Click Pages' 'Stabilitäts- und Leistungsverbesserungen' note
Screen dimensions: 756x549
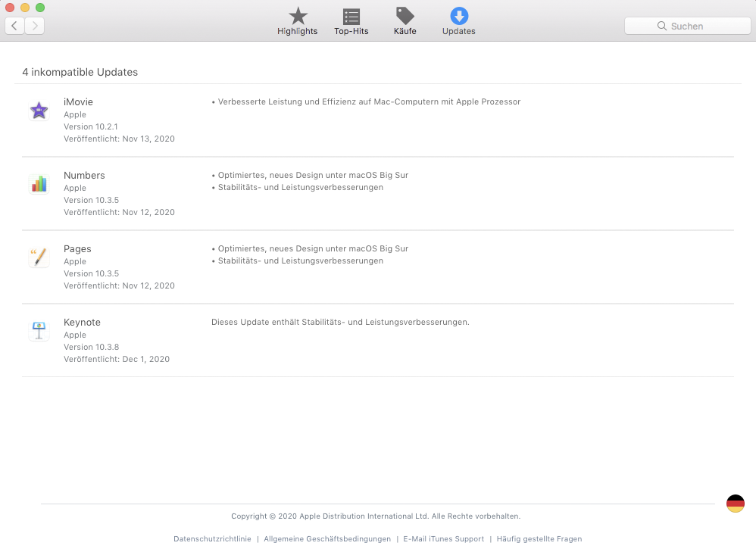pyautogui.click(x=298, y=260)
